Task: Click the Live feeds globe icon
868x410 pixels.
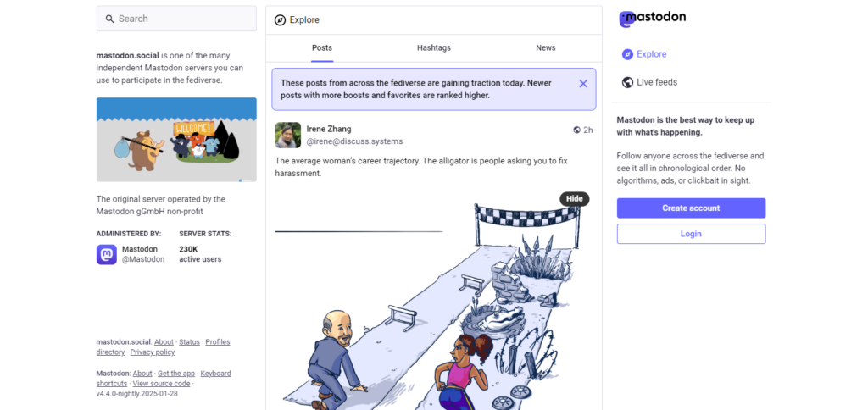Action: pyautogui.click(x=627, y=82)
